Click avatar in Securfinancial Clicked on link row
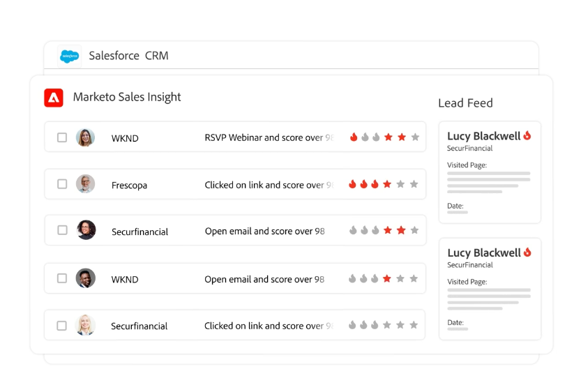The width and height of the screenshot is (588, 385). [x=85, y=325]
